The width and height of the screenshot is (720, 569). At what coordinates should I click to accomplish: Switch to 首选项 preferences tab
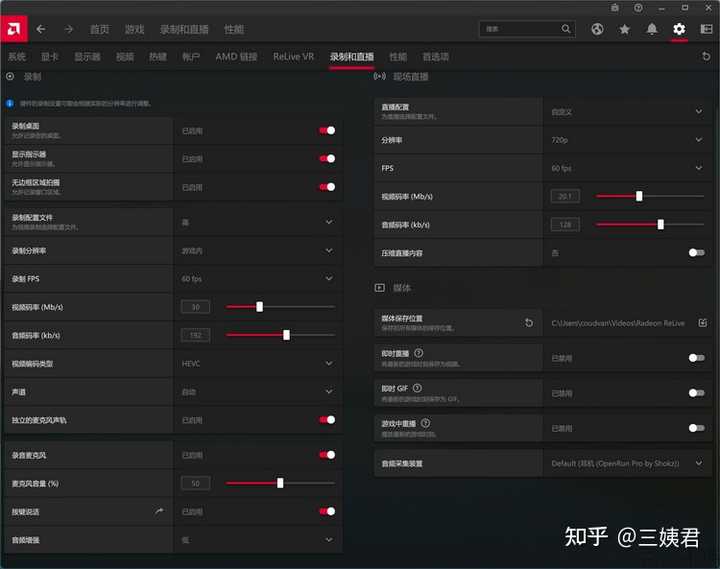[435, 56]
